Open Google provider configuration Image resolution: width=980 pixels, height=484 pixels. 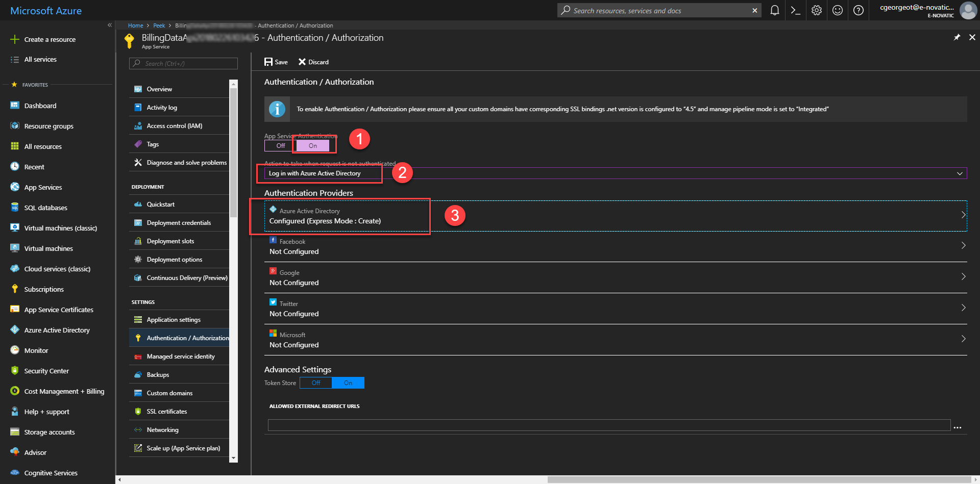616,277
